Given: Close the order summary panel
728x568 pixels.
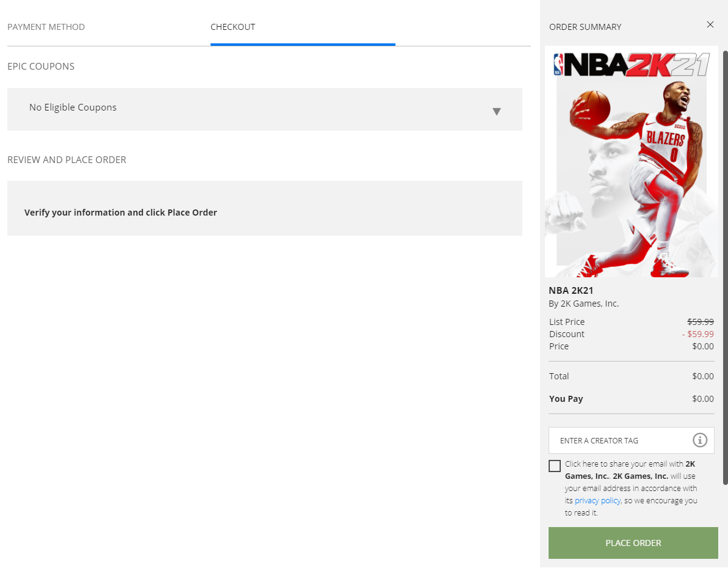Looking at the screenshot, I should click(710, 24).
